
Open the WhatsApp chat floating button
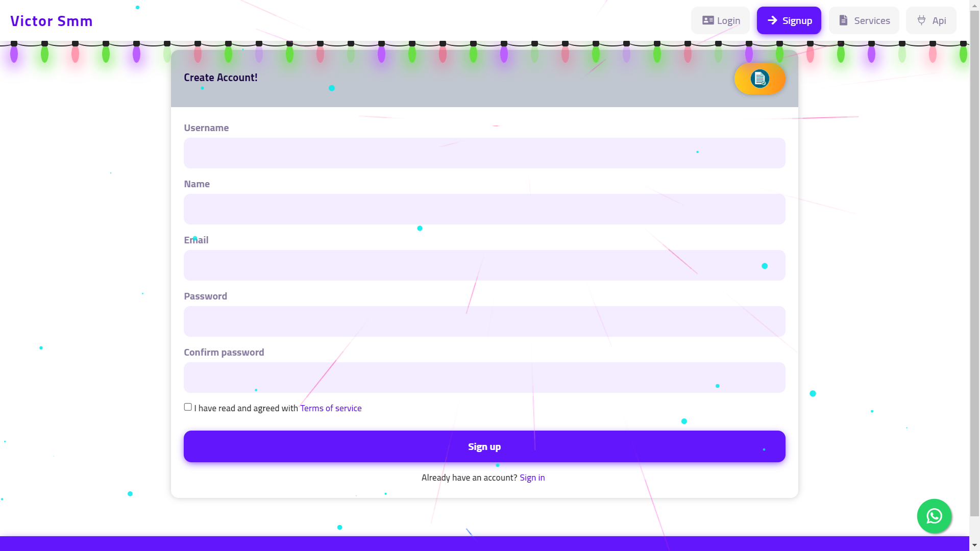[x=934, y=516]
